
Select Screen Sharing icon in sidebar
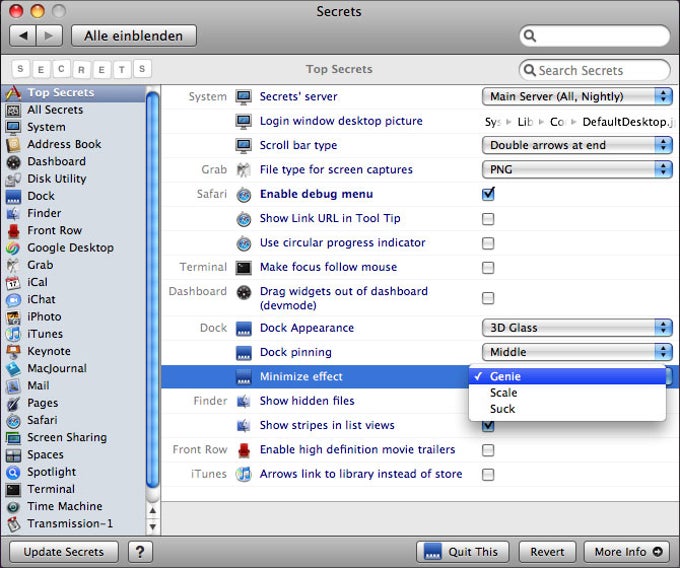tap(13, 437)
